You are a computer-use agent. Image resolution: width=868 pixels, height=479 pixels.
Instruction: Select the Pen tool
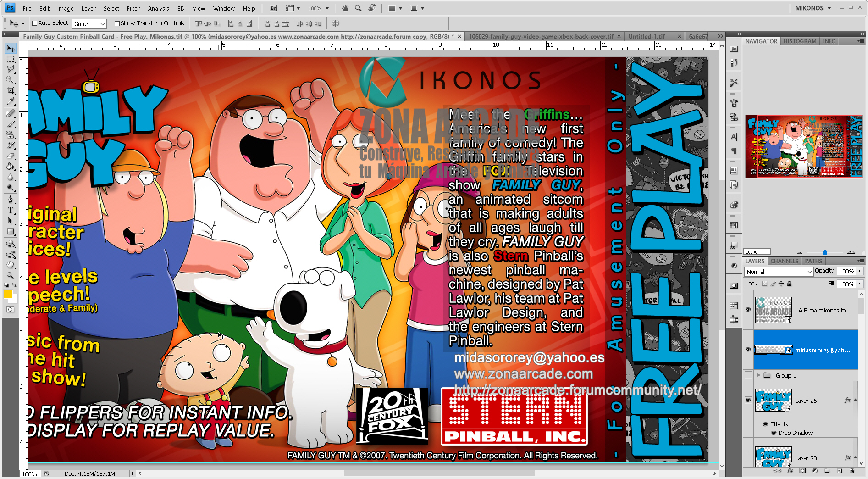[x=10, y=200]
